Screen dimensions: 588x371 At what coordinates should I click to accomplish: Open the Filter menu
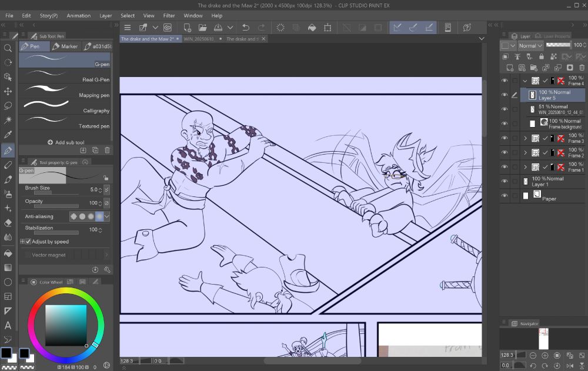pos(169,15)
